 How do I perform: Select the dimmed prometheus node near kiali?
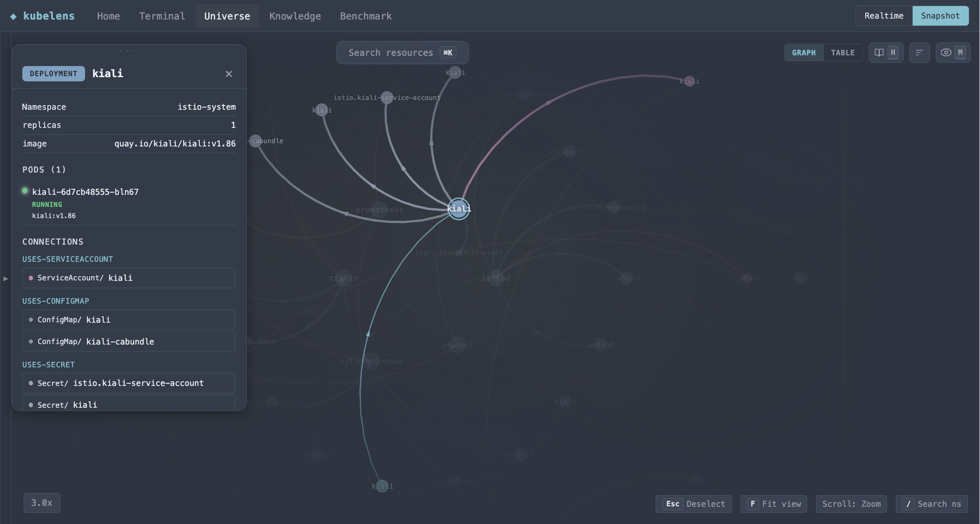379,210
